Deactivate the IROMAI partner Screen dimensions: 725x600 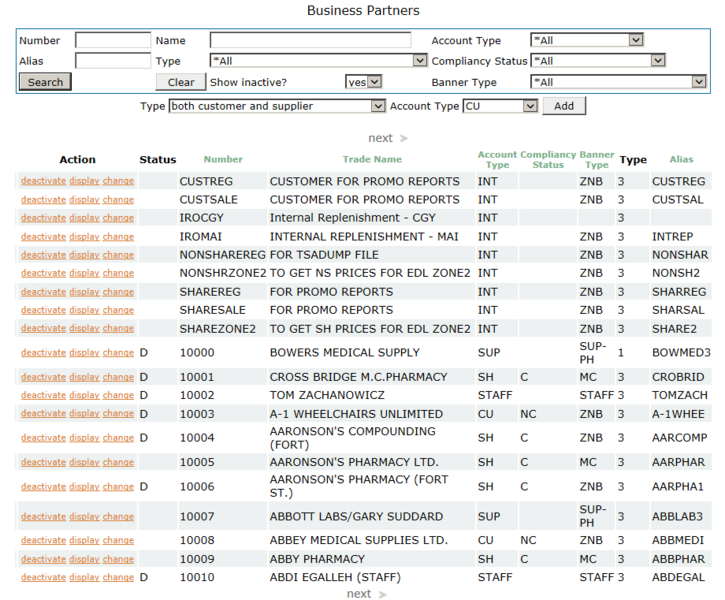(x=43, y=237)
